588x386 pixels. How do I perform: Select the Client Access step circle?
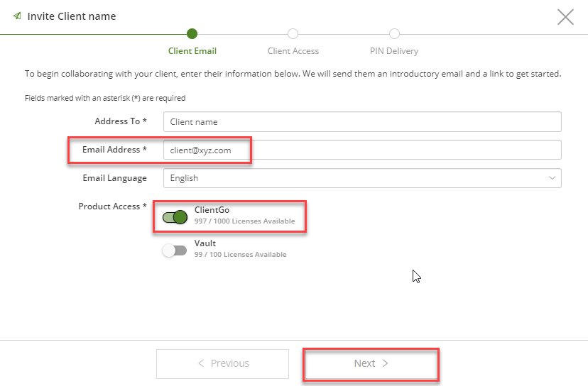click(x=293, y=34)
